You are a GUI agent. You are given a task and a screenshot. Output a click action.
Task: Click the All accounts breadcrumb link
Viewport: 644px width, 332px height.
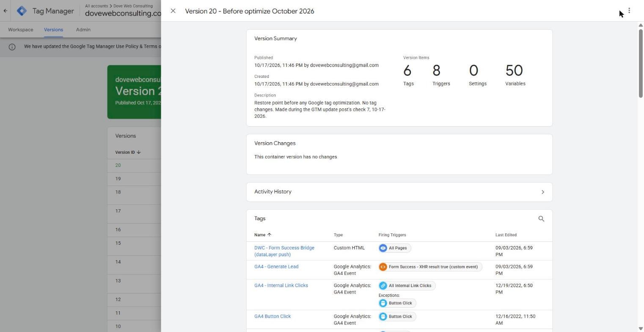[96, 6]
